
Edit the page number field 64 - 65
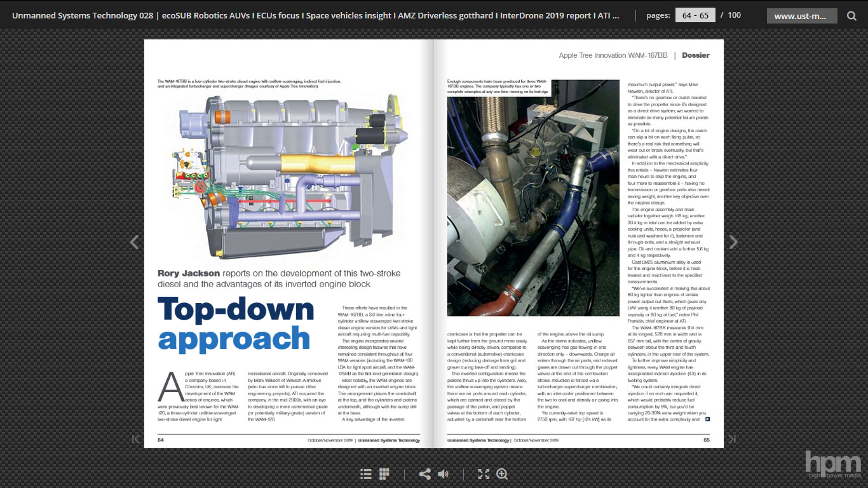click(x=695, y=15)
